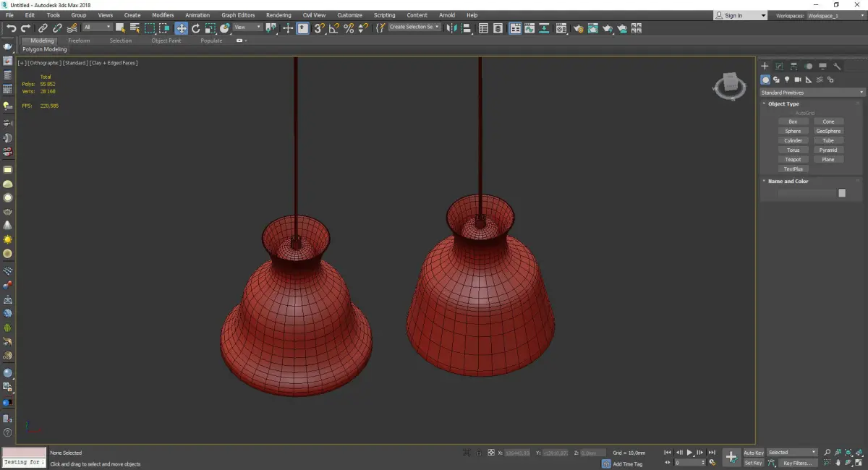This screenshot has width=868, height=470.
Task: Open the reference coordinate View dropdown
Action: tap(247, 27)
